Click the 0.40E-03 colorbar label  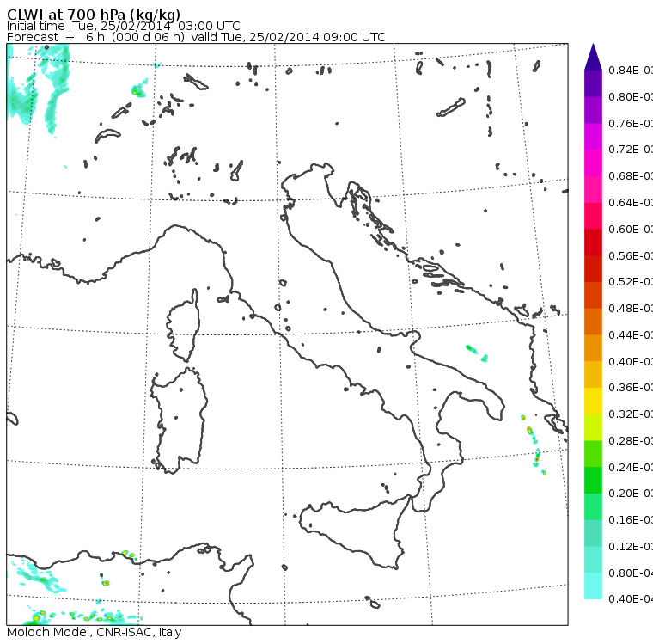point(631,361)
